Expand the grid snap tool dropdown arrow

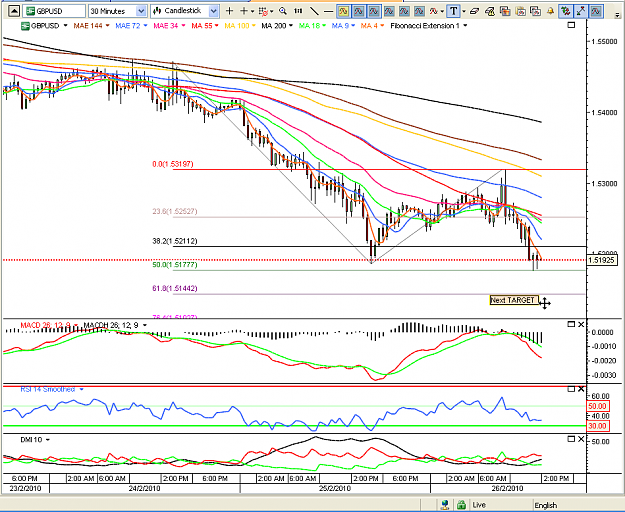[x=271, y=12]
